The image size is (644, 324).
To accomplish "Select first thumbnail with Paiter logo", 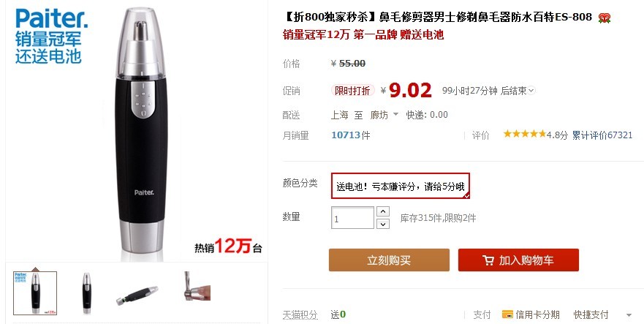I will (35, 293).
